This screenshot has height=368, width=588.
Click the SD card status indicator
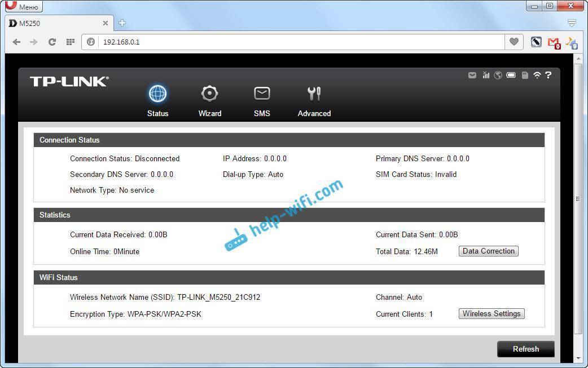tap(525, 76)
